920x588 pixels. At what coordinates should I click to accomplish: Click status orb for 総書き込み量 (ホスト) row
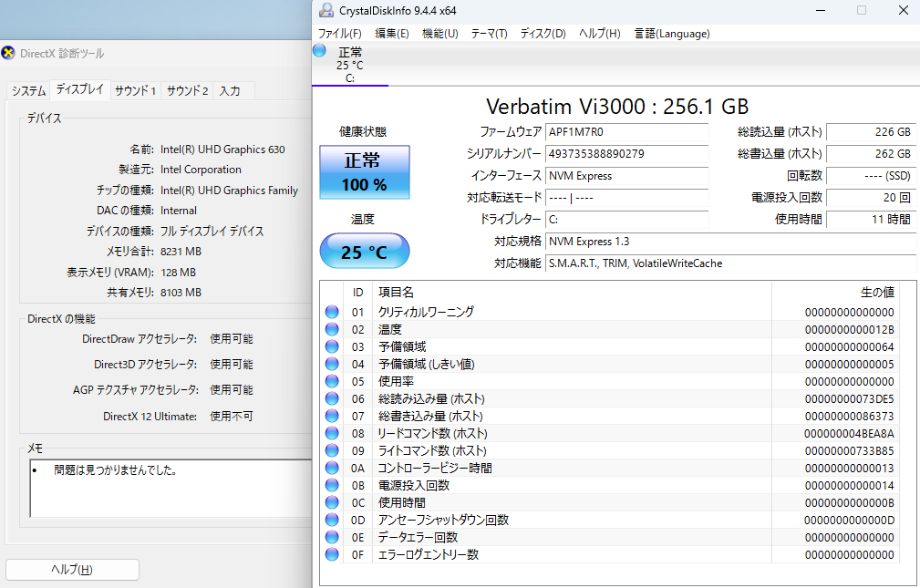tap(332, 416)
